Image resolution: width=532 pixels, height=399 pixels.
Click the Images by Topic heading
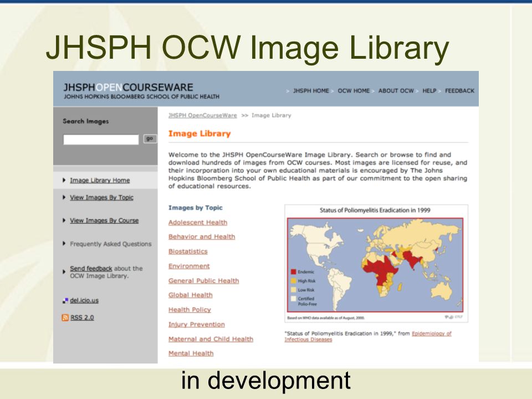pyautogui.click(x=196, y=208)
